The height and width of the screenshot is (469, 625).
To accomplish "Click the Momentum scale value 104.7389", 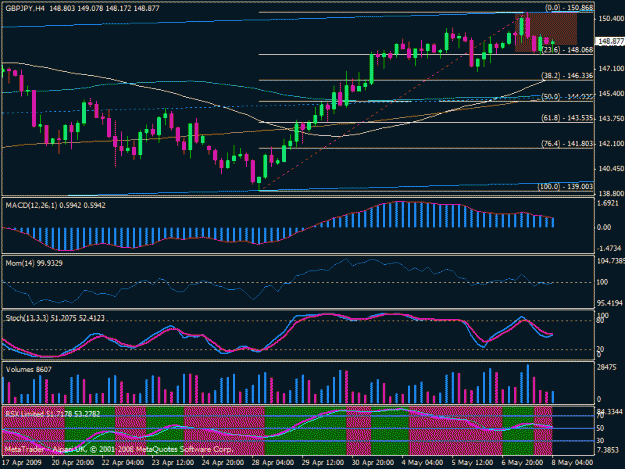I will (x=611, y=261).
